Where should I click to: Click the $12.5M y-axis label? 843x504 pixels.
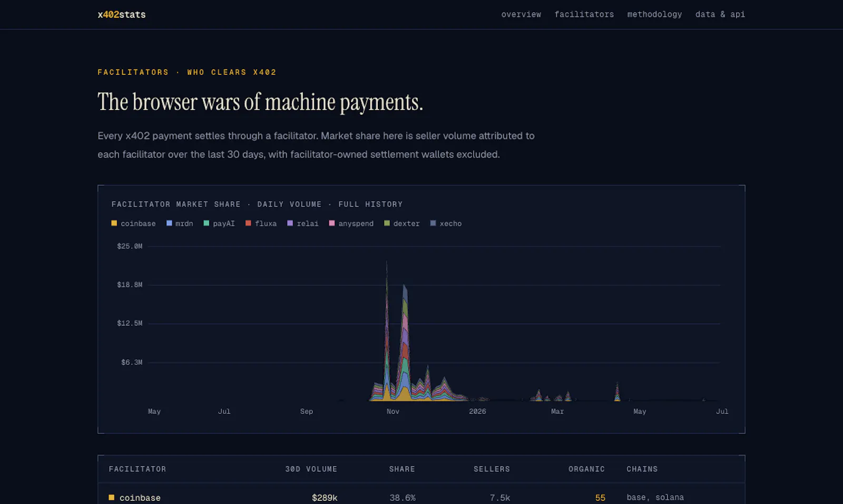click(x=130, y=323)
